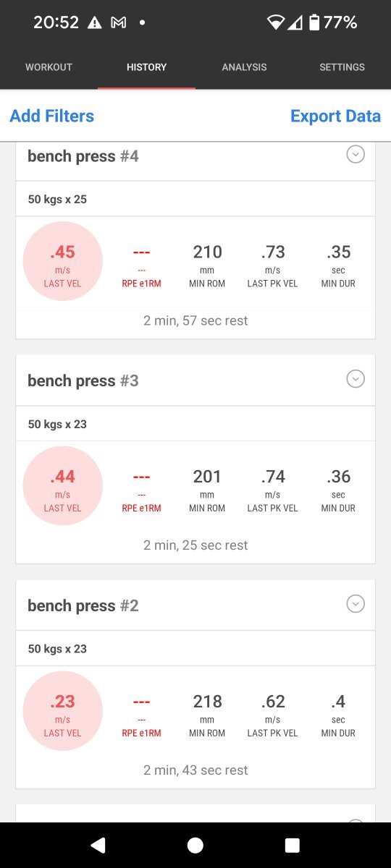Image resolution: width=391 pixels, height=868 pixels.
Task: Tap Export Data link
Action: pos(335,116)
